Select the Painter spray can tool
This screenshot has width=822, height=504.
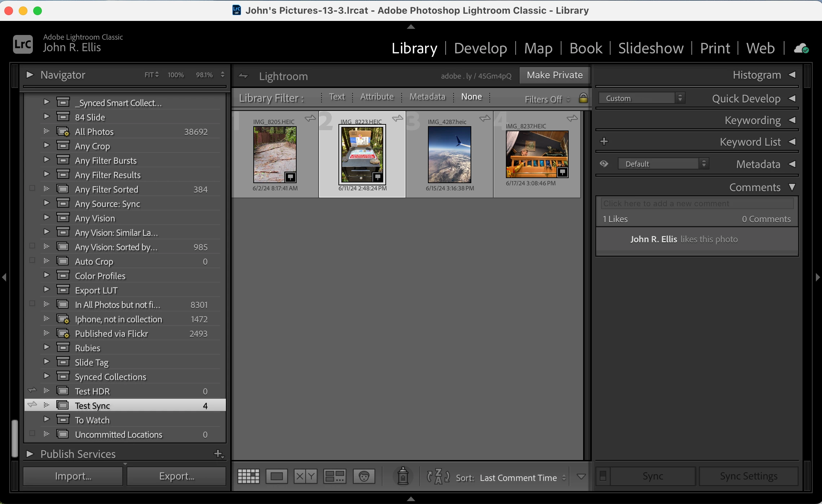tap(403, 477)
